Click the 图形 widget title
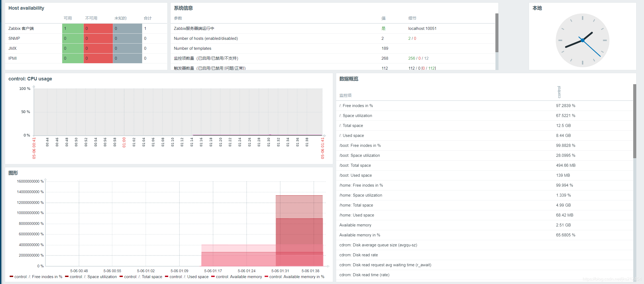The height and width of the screenshot is (284, 644). coord(13,173)
